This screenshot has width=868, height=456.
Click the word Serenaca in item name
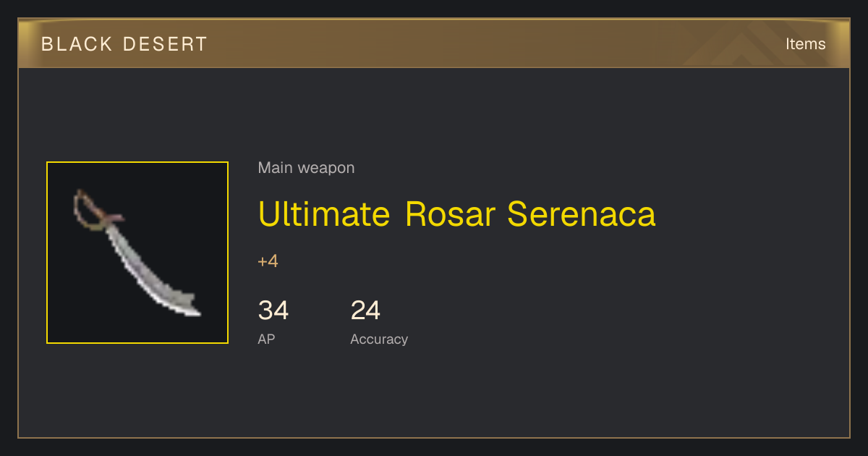(582, 214)
